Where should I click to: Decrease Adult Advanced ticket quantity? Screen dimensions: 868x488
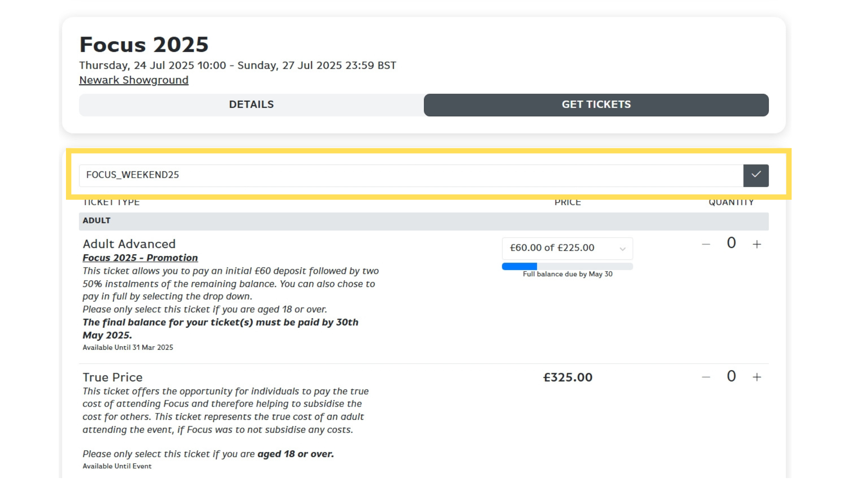(x=706, y=244)
